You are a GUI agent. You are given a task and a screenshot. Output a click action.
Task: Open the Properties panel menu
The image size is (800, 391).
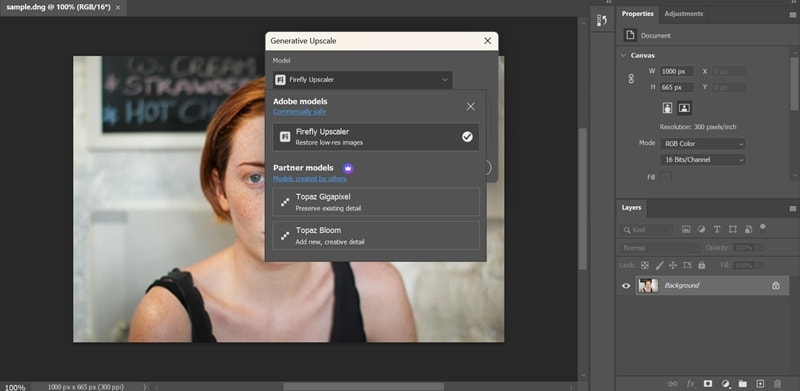click(x=792, y=14)
